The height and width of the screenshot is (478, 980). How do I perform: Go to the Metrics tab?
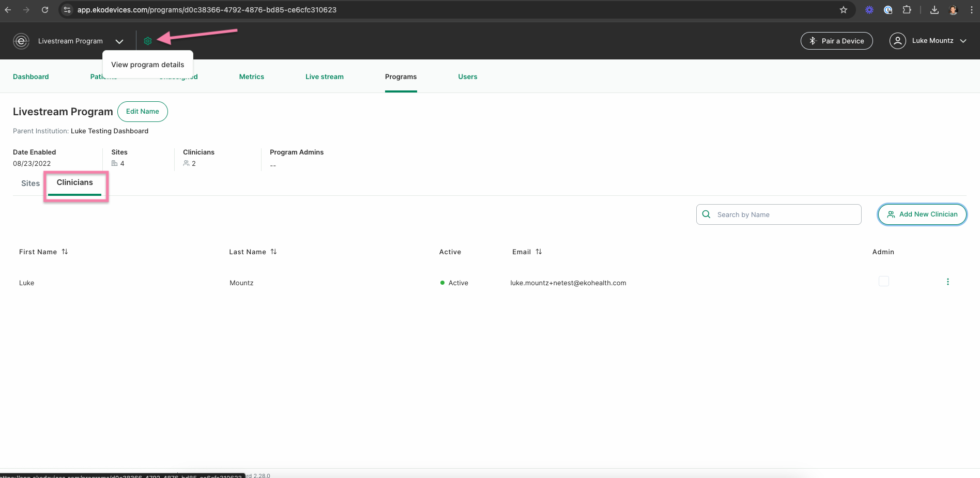pyautogui.click(x=252, y=76)
